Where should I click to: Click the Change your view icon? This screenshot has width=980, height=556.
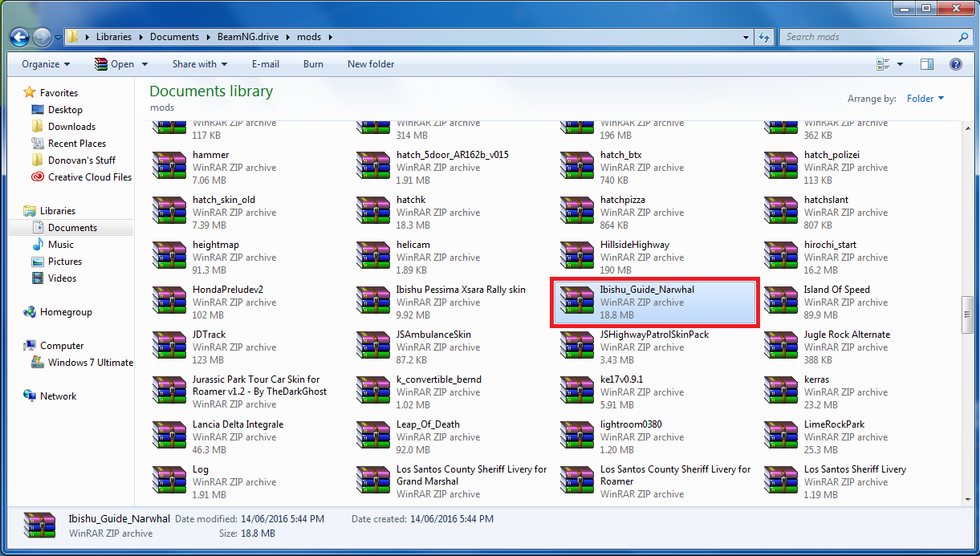coord(884,64)
